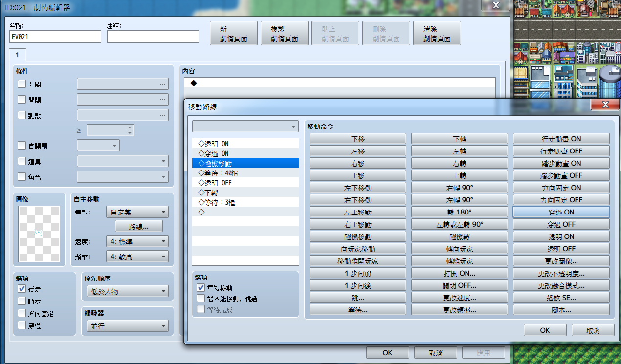Click the 清除劇情頁面 button
Screen dimensions: 621x364
[x=437, y=33]
